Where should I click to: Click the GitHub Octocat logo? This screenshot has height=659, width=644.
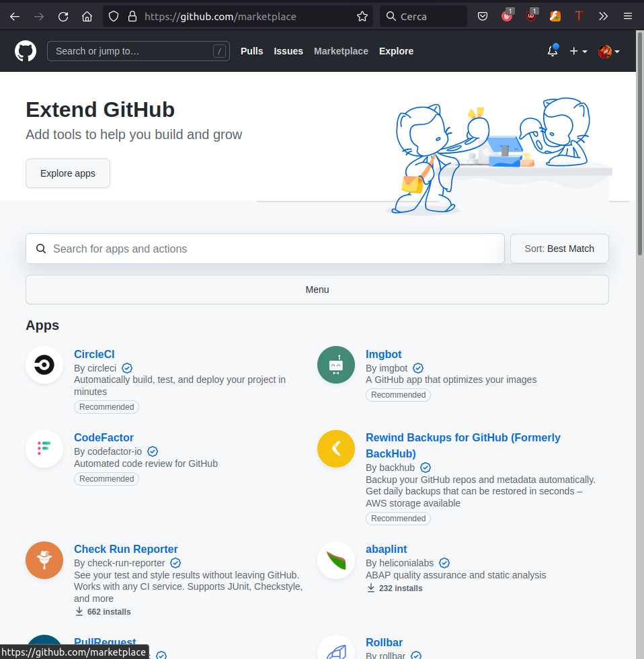(26, 51)
